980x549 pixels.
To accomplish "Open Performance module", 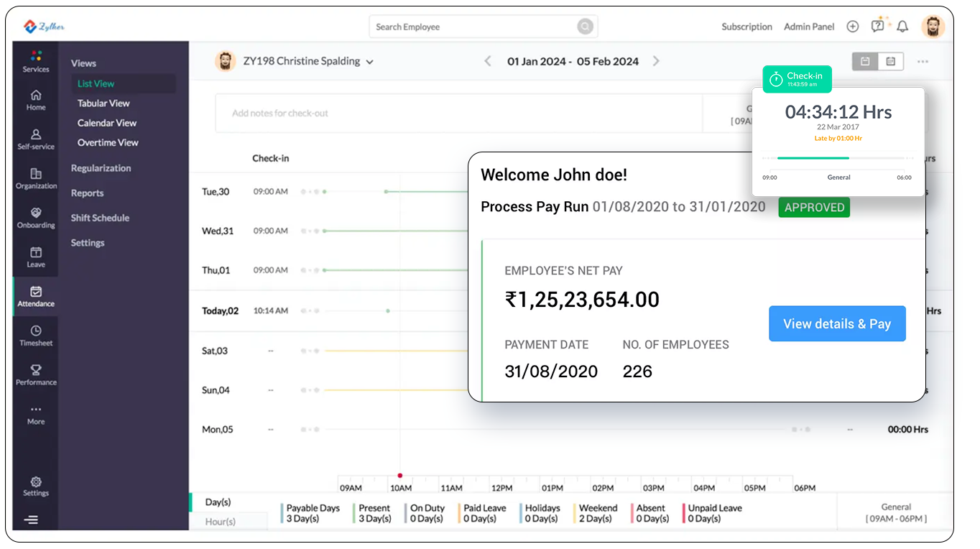I will point(36,375).
